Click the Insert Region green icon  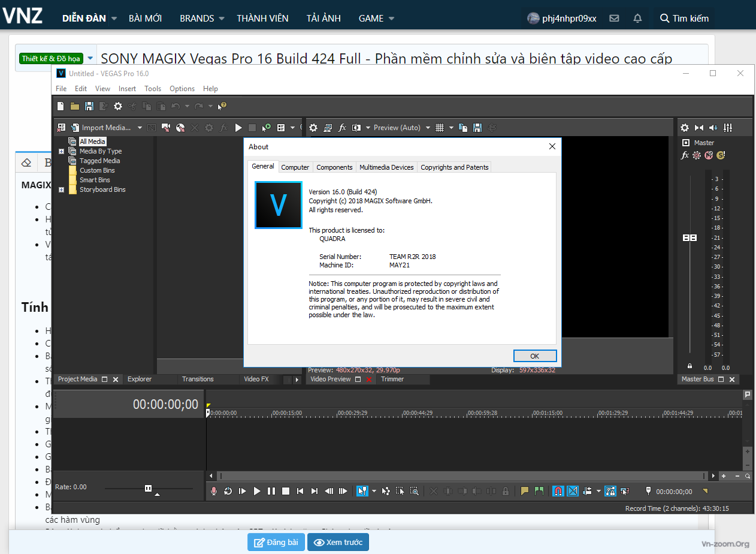point(539,491)
